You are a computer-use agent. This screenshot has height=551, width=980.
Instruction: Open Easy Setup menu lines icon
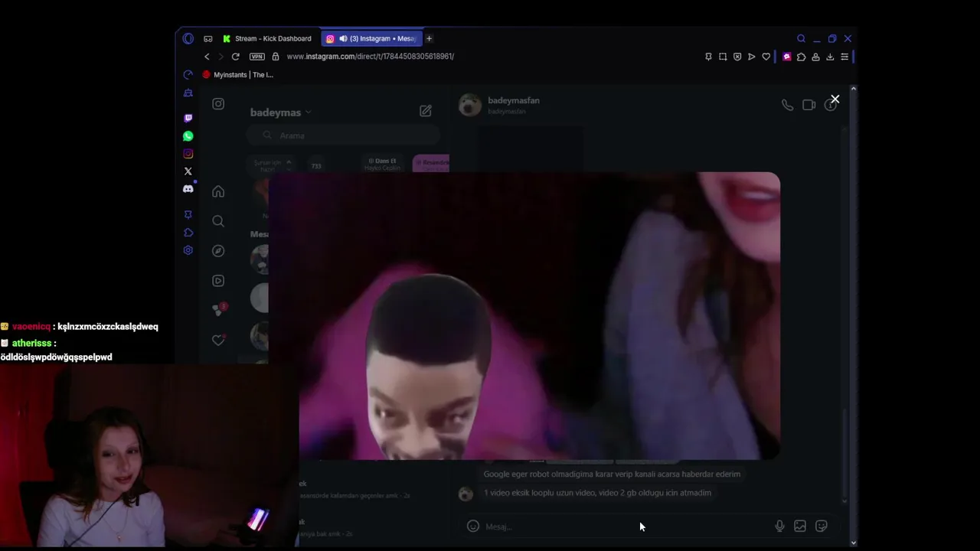point(844,57)
